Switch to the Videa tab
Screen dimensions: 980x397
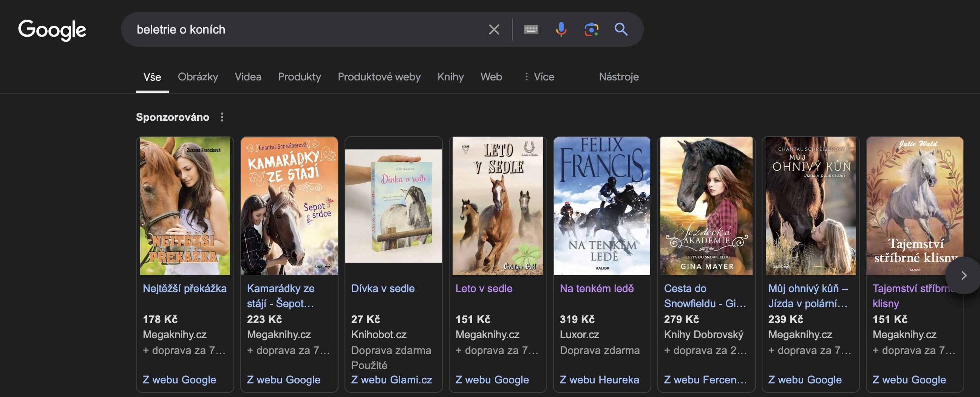(248, 77)
